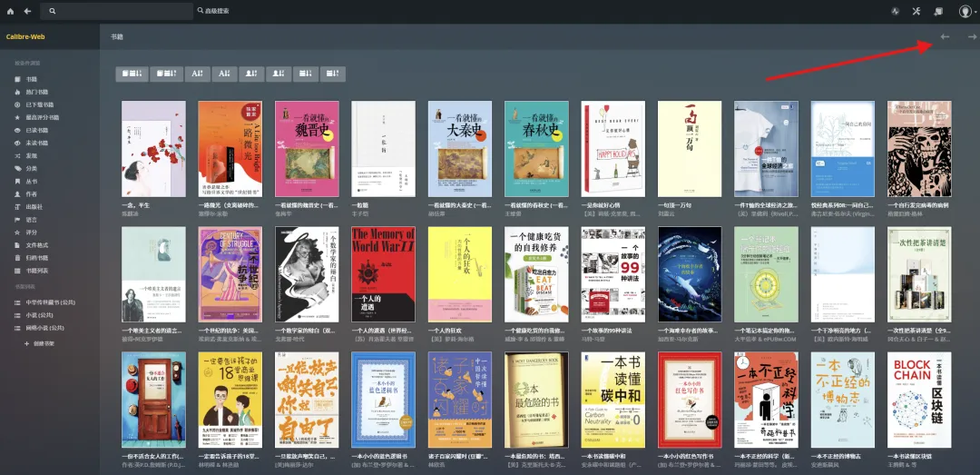Screen dimensions: 980x475
Task: Open the 小说 (公共) shelf
Action: point(33,315)
